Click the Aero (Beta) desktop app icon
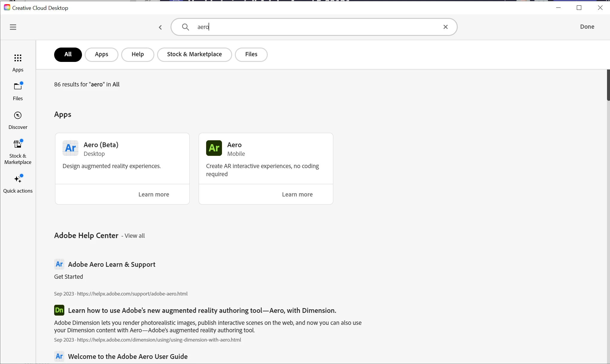The image size is (610, 364). (71, 148)
